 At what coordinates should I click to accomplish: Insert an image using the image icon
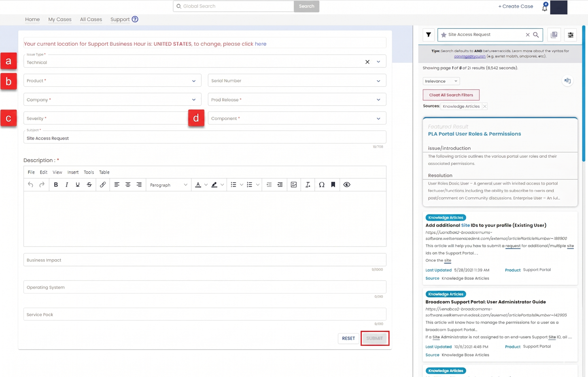pyautogui.click(x=294, y=185)
